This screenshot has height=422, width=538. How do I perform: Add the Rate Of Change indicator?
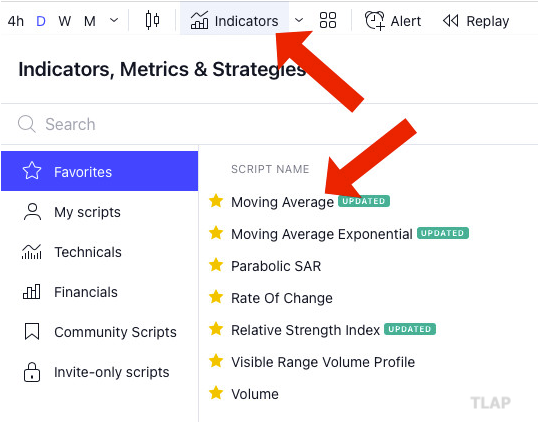click(282, 298)
